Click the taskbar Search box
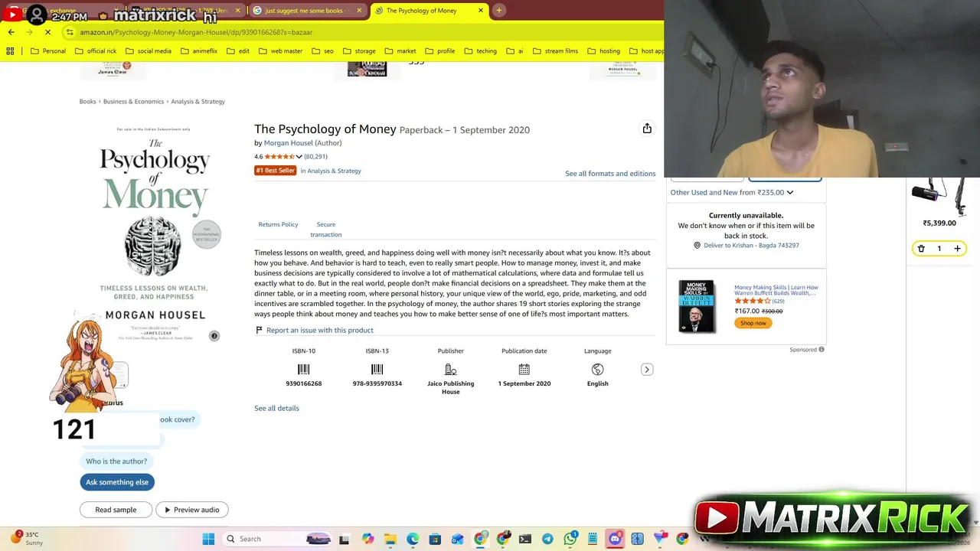The height and width of the screenshot is (551, 980). (276, 539)
